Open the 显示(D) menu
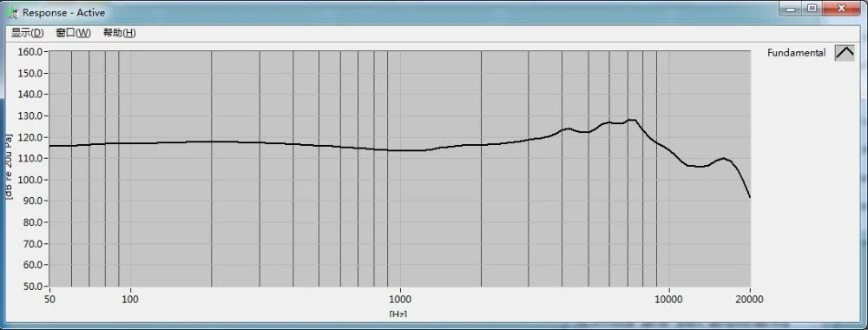868x330 pixels. coord(28,33)
